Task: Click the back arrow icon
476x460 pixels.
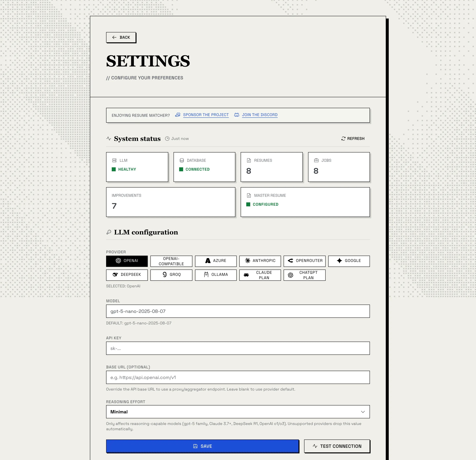Action: 114,37
